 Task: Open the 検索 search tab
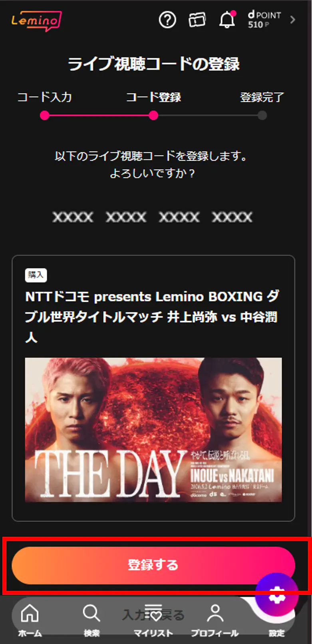pyautogui.click(x=91, y=620)
